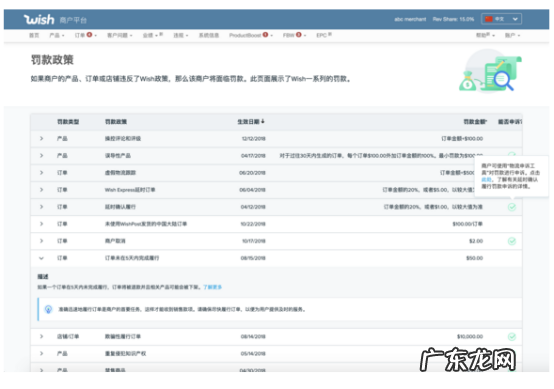
Task: Click the red badge beside FBW
Action: (299, 35)
